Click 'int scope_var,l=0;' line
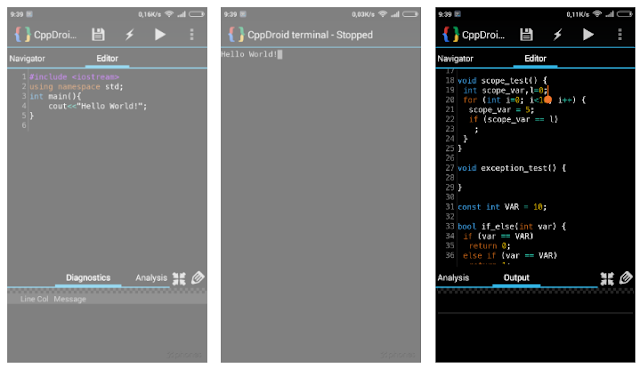Image resolution: width=640 pixels, height=369 pixels. coord(505,91)
